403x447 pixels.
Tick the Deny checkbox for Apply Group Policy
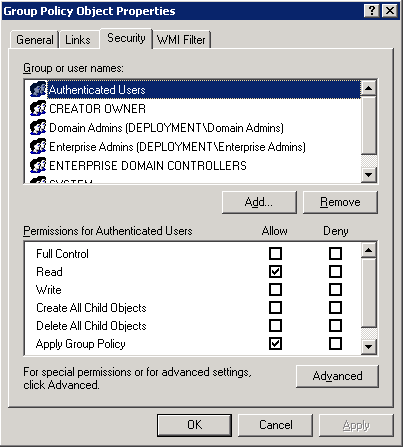[x=335, y=343]
